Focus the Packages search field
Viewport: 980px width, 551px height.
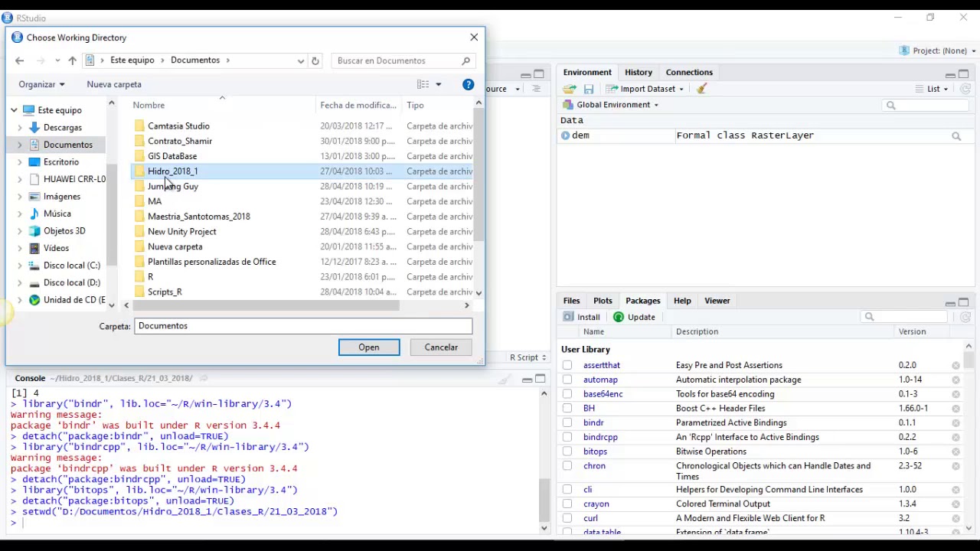[x=904, y=317]
